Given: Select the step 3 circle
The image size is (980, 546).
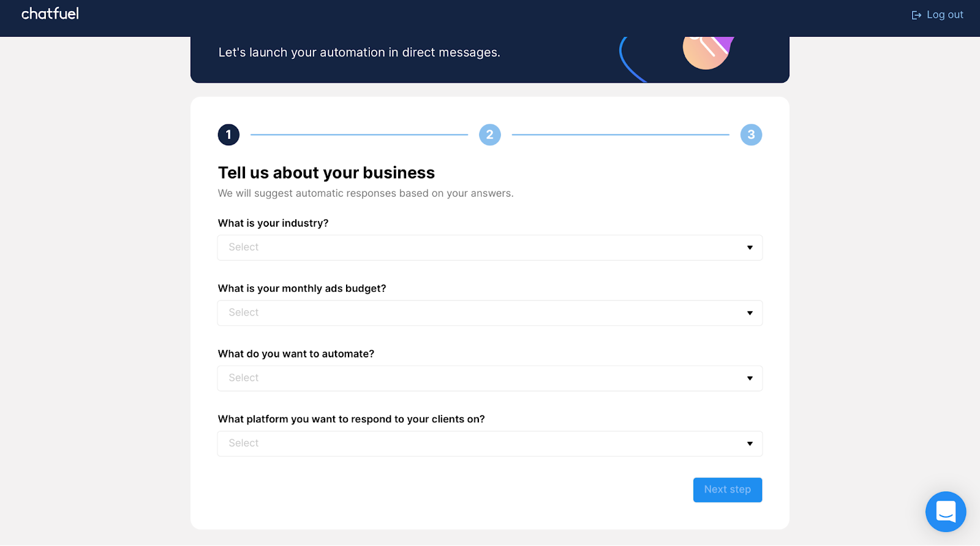Looking at the screenshot, I should pos(751,135).
